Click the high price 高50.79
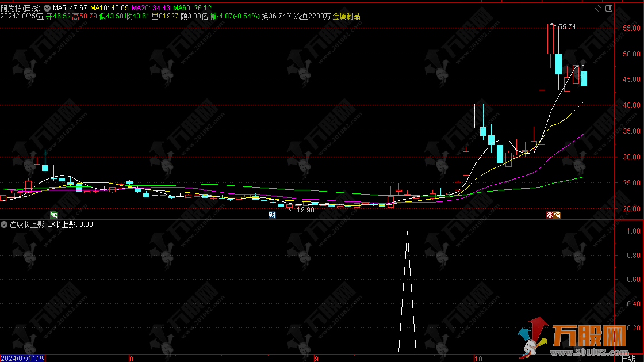 (x=85, y=16)
